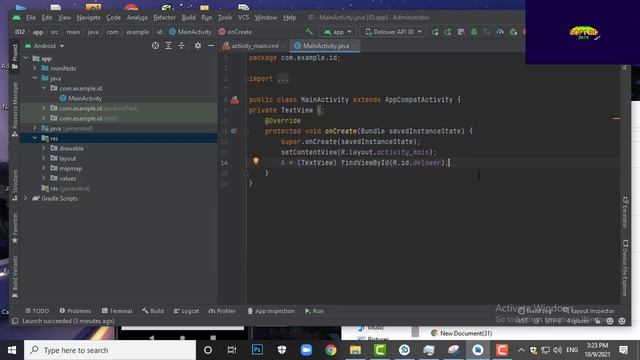The height and width of the screenshot is (360, 640).
Task: Open the Problems tool window
Action: point(75,311)
